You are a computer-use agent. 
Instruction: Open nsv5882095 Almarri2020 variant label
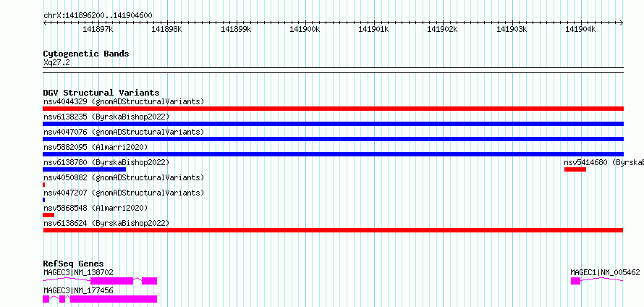pyautogui.click(x=96, y=147)
